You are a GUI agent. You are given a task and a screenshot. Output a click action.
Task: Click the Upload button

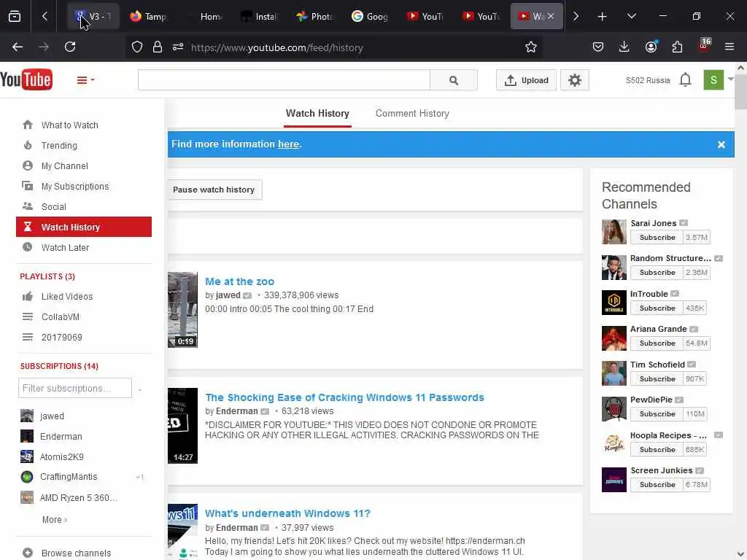(x=526, y=80)
